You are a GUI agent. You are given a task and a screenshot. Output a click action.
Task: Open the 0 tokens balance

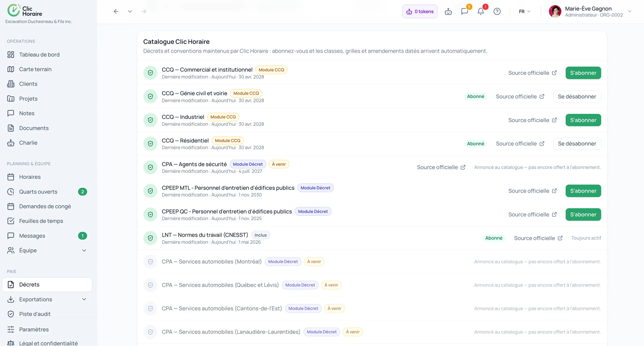click(x=420, y=11)
